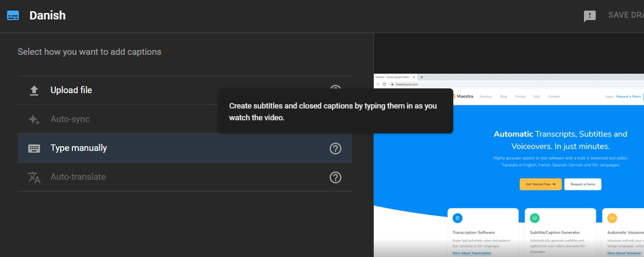Screen dimensions: 644x257
Task: Select the Auto-translate option
Action: 185,177
